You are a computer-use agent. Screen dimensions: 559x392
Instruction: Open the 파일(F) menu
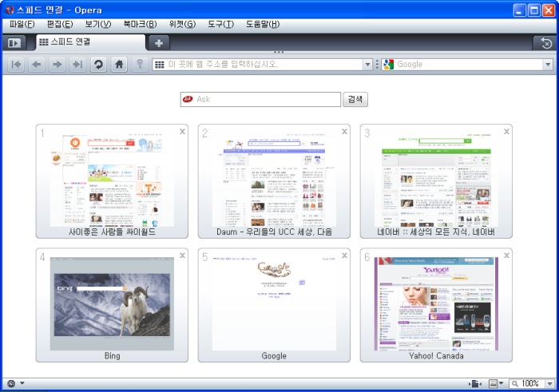(x=22, y=24)
